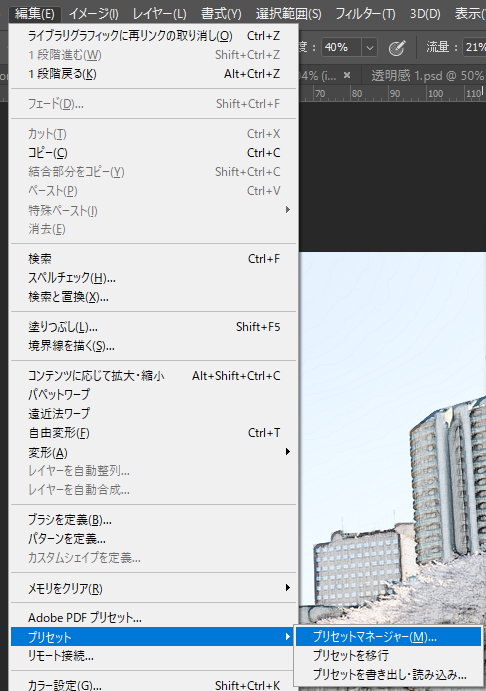Click the 40% opacity input field
This screenshot has width=486, height=691.
point(342,47)
